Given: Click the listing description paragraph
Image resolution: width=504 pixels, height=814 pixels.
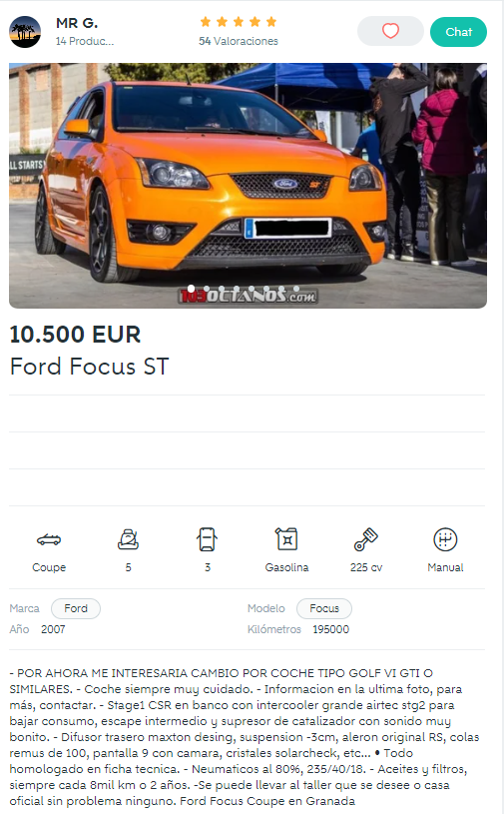Looking at the screenshot, I should 245,737.
